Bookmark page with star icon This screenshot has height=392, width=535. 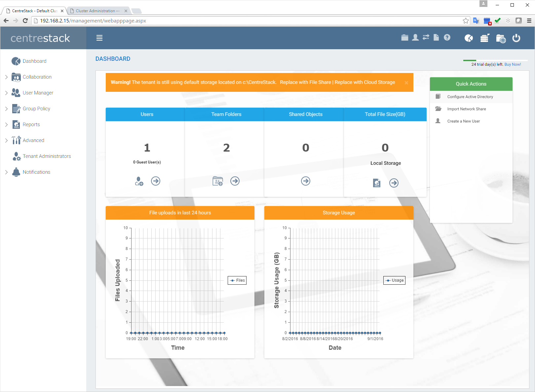pos(466,20)
